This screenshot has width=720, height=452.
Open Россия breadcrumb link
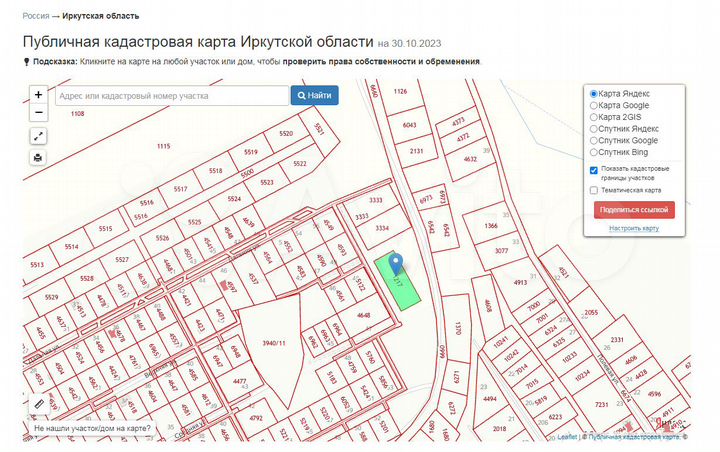point(36,16)
